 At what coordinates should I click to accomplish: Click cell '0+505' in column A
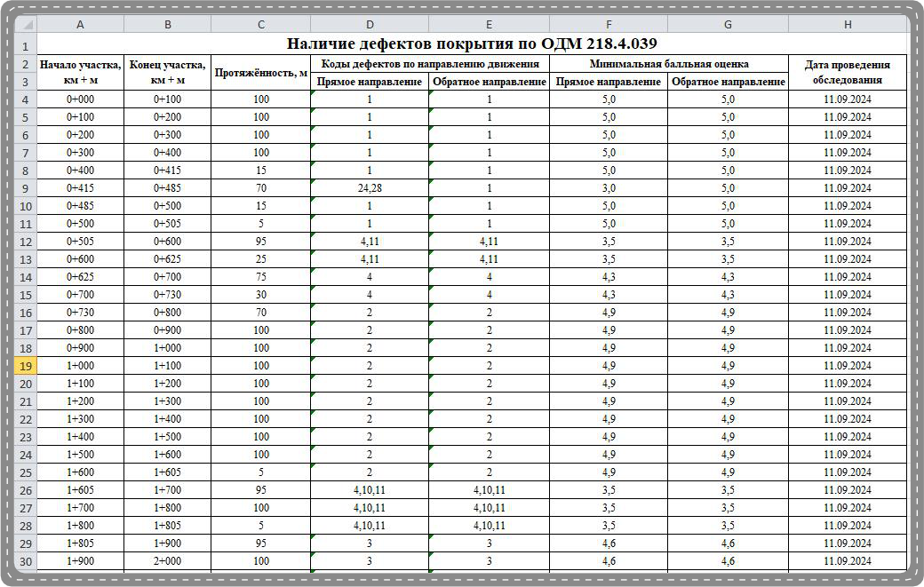coord(80,242)
